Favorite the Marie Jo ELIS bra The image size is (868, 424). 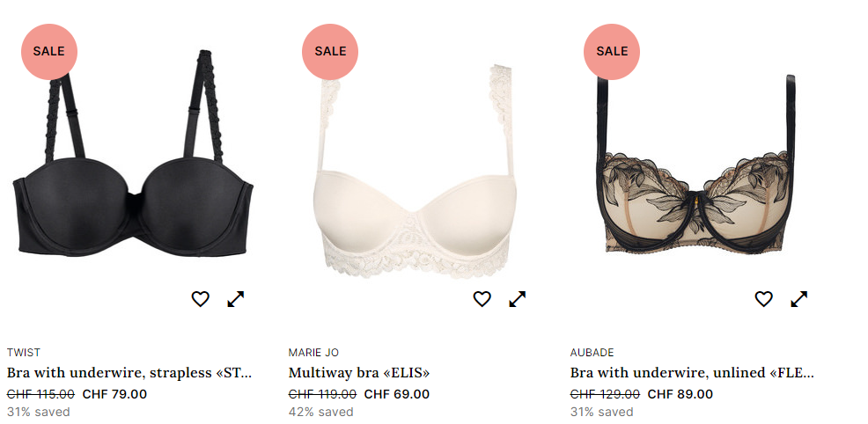coord(482,299)
